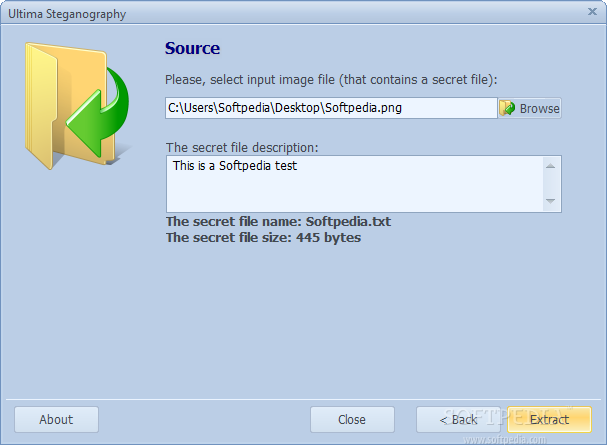This screenshot has width=607, height=445.
Task: Click 'The secret file size: 445 bytes' text
Action: tap(263, 238)
